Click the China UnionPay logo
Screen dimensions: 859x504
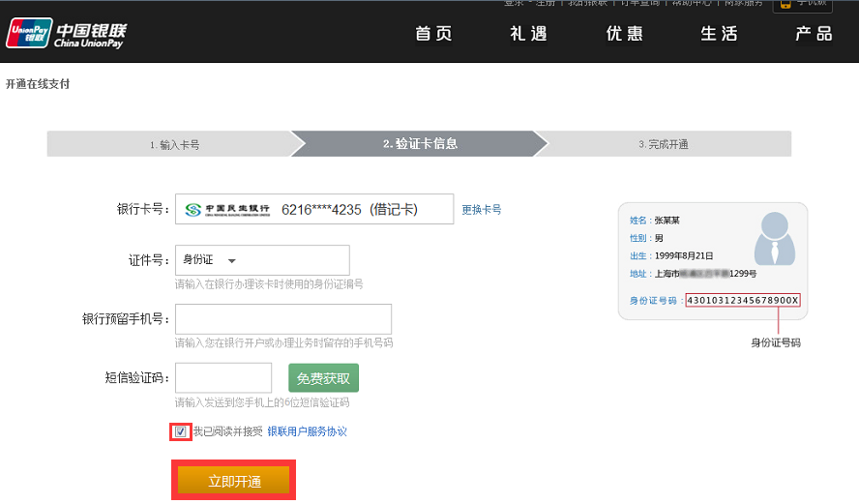(66, 34)
